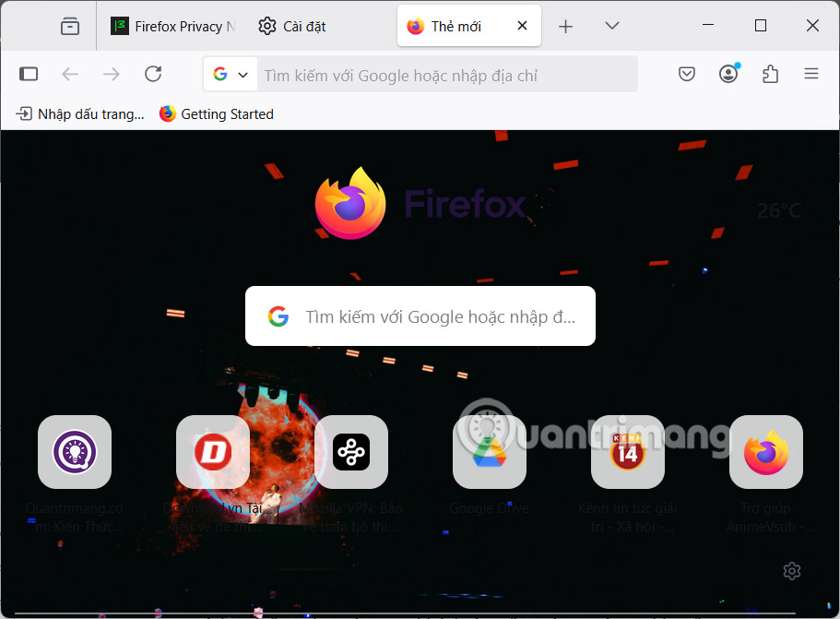The width and height of the screenshot is (840, 619).
Task: Open the Mozilla VPN shortcut tile
Action: [351, 452]
